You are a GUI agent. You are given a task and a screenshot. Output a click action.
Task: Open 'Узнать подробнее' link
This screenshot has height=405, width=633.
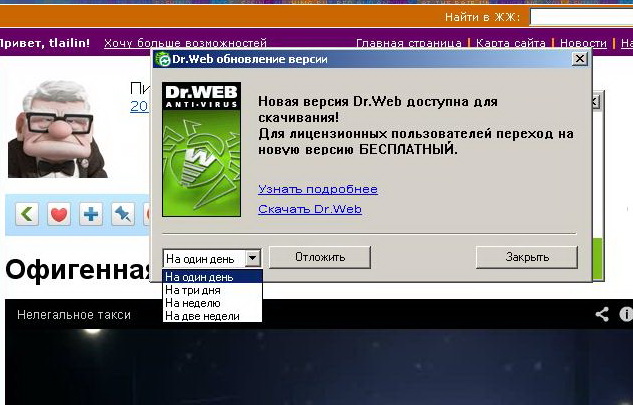[x=318, y=189]
